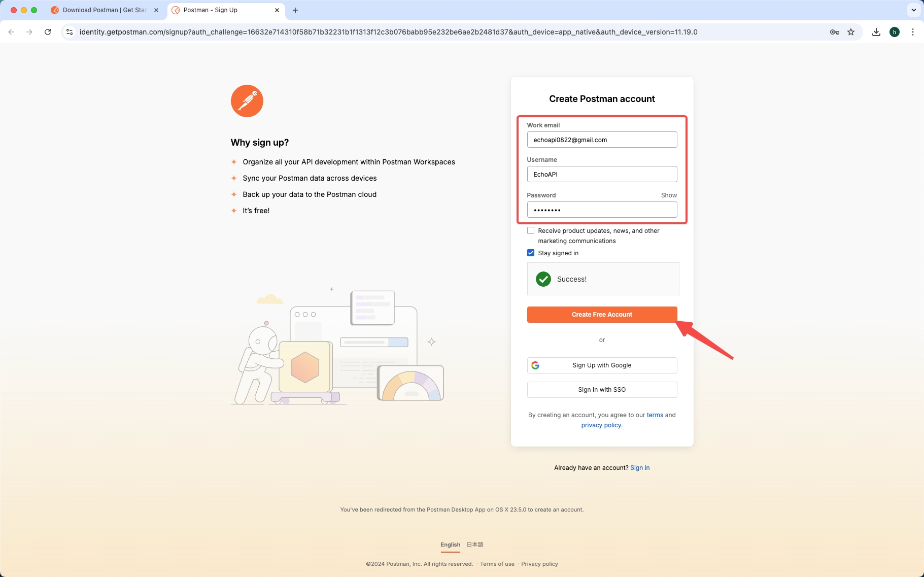Click the green Success checkmark

[x=543, y=279]
